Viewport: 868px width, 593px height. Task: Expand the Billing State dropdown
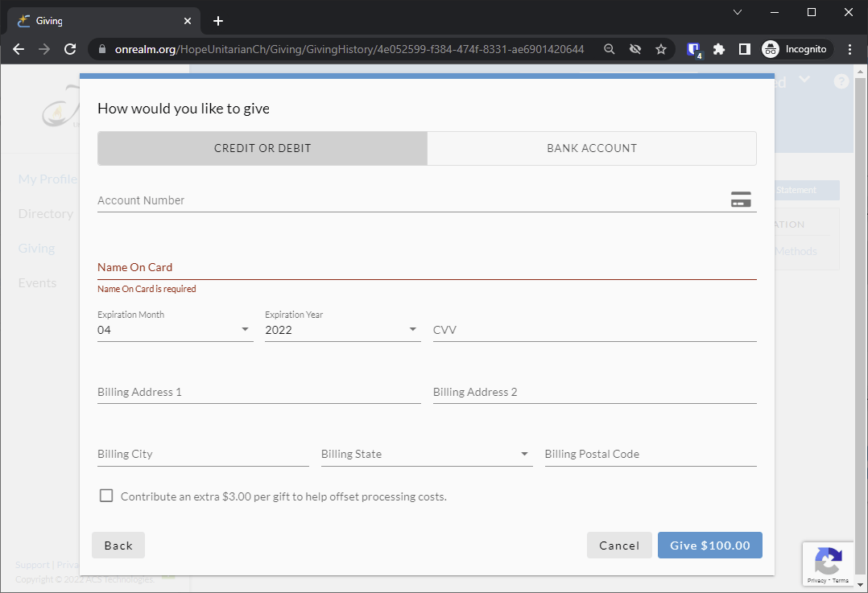point(426,454)
